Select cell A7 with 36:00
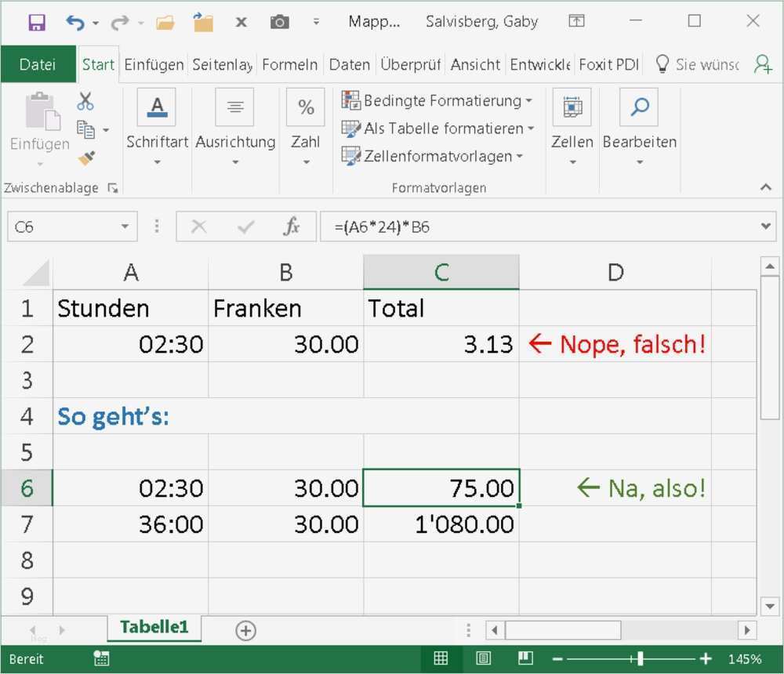The image size is (784, 674). pos(130,524)
